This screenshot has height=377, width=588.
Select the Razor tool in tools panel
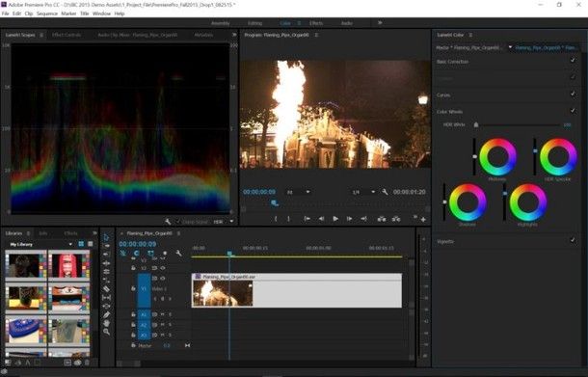(106, 289)
